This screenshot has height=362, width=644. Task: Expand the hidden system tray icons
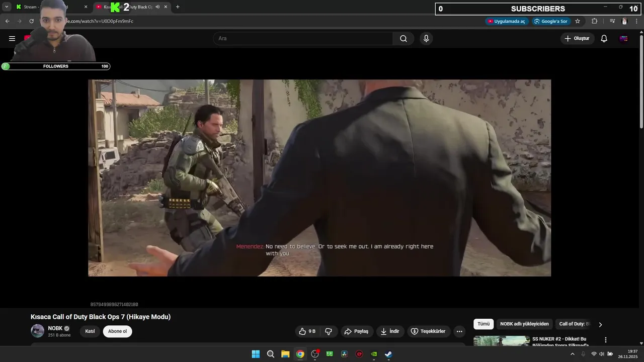pyautogui.click(x=573, y=354)
